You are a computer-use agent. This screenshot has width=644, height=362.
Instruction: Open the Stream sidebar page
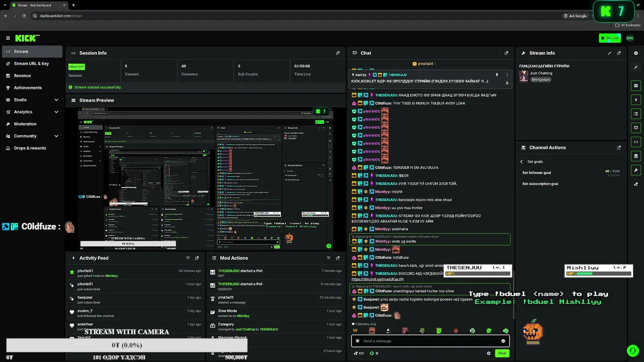pyautogui.click(x=32, y=51)
